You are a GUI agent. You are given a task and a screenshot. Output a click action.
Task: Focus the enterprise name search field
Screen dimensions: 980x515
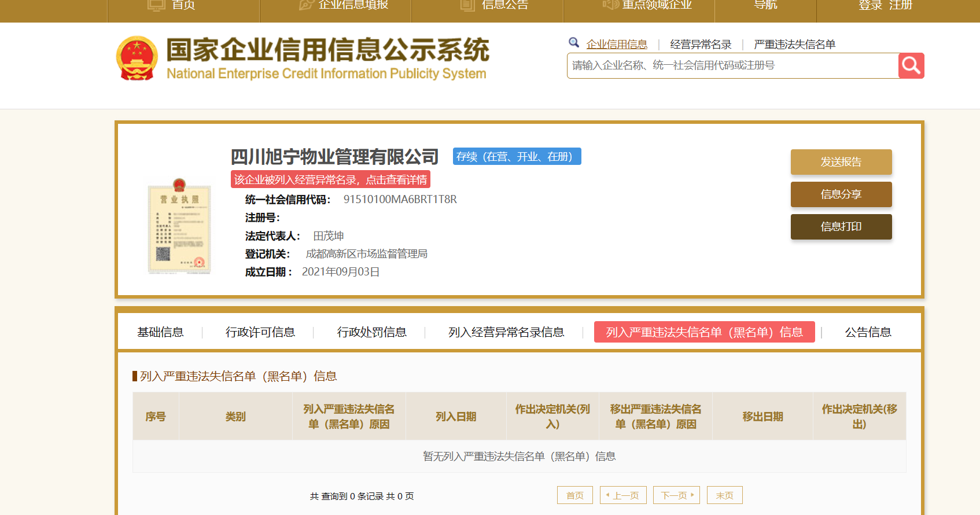pyautogui.click(x=732, y=65)
